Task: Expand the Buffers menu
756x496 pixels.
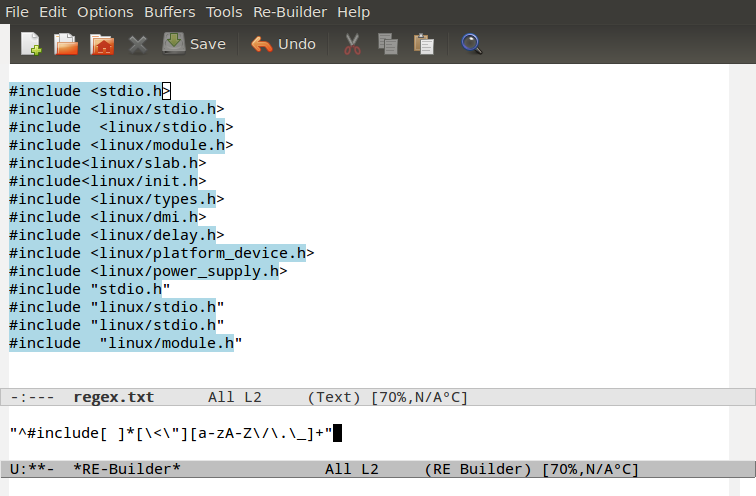Action: [170, 12]
